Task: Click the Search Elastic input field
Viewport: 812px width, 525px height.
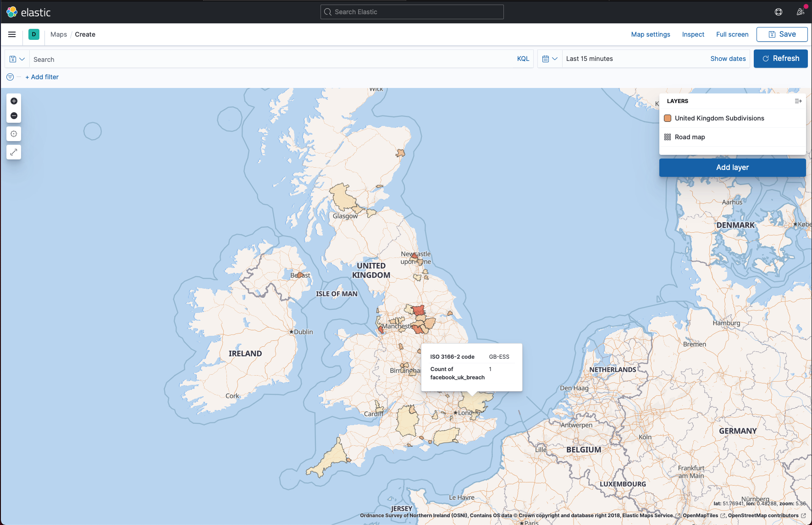Action: (x=412, y=12)
